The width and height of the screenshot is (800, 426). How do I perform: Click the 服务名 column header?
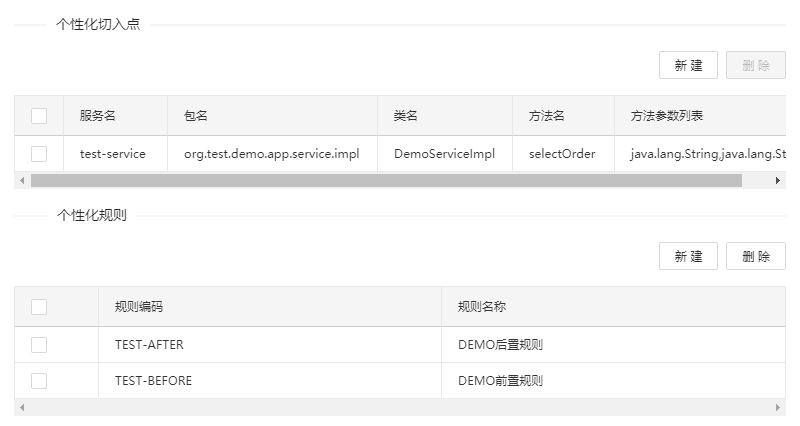115,116
